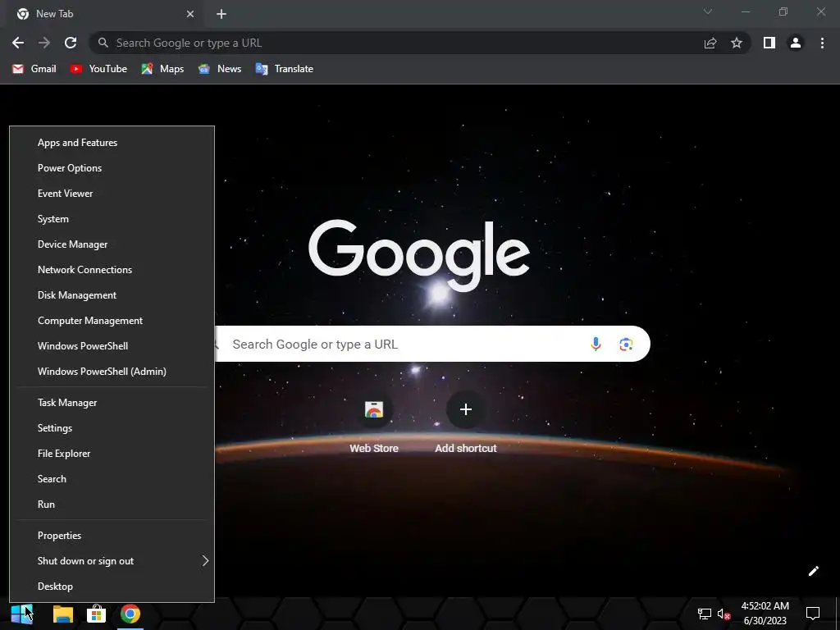Open the Maps bookmark
Image resolution: width=840 pixels, height=630 pixels.
tap(162, 69)
